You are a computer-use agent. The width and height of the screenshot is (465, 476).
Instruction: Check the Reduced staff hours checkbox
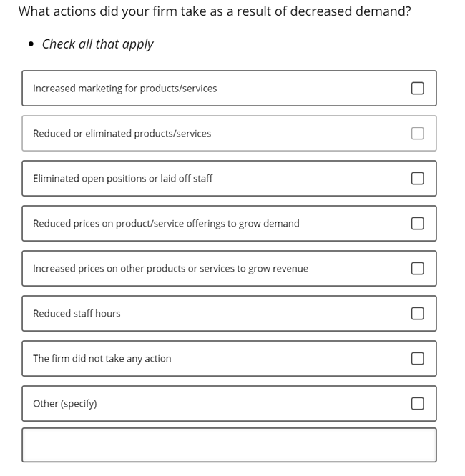417,313
